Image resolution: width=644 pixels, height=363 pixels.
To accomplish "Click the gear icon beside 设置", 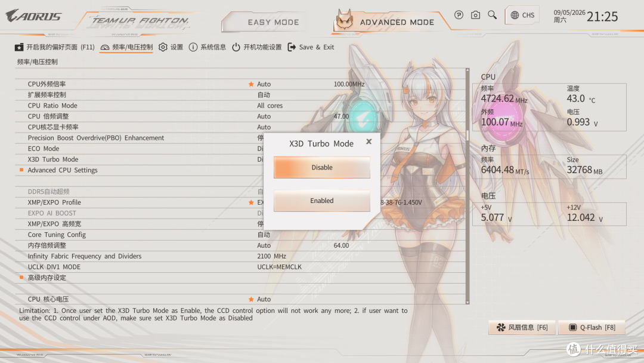I will 163,47.
